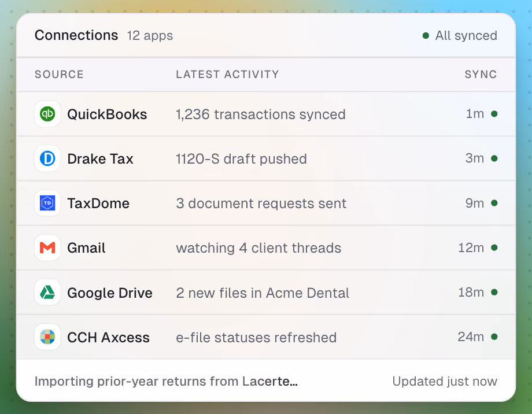Click the green dot next to All synced
The height and width of the screenshot is (414, 532).
[426, 35]
